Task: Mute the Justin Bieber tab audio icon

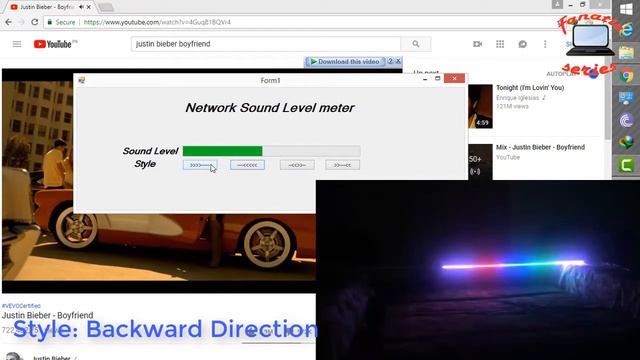Action: [x=81, y=7]
